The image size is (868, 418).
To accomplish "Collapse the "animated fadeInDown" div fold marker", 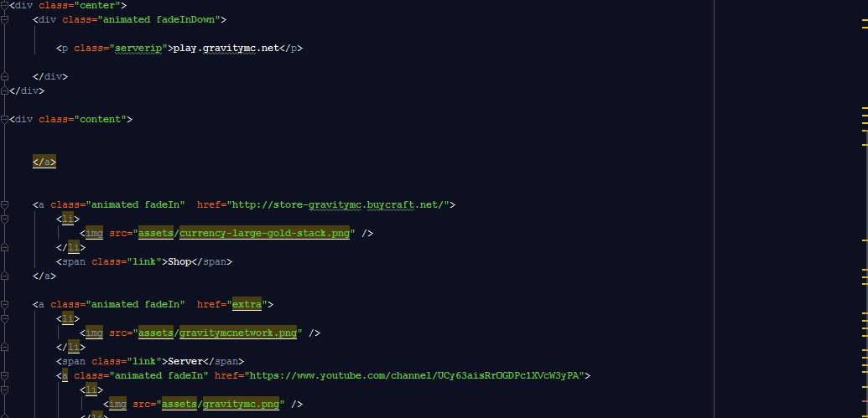I will [4, 20].
